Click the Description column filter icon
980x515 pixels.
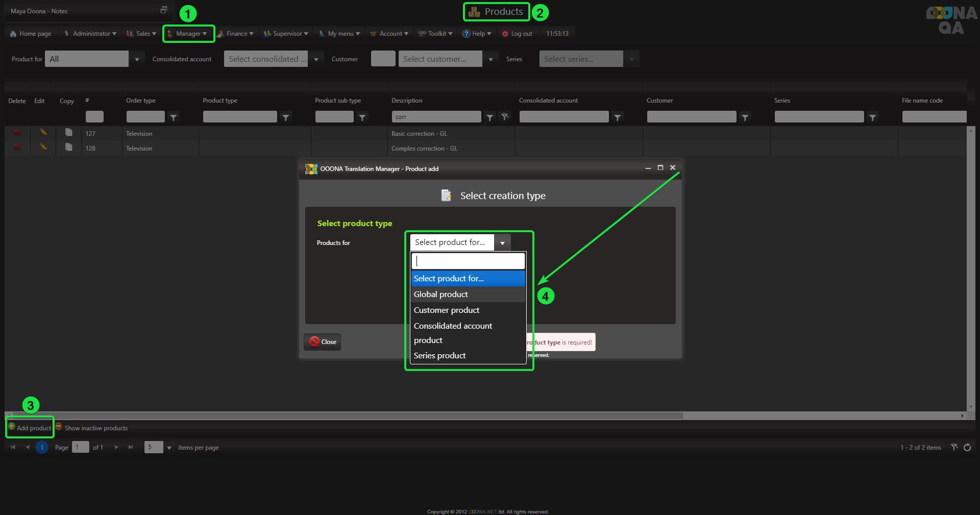489,117
